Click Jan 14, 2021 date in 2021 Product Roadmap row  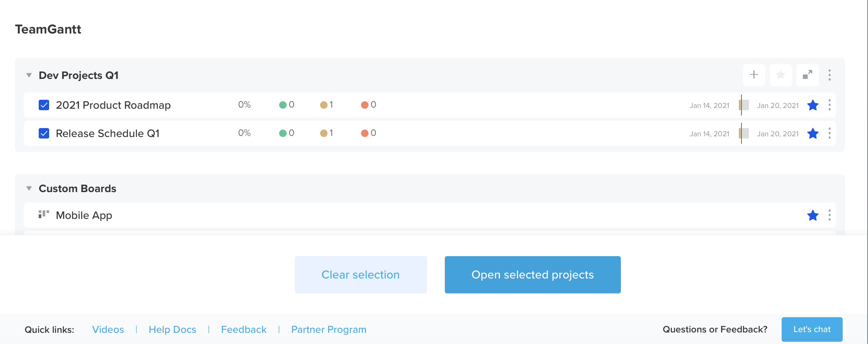coord(709,105)
